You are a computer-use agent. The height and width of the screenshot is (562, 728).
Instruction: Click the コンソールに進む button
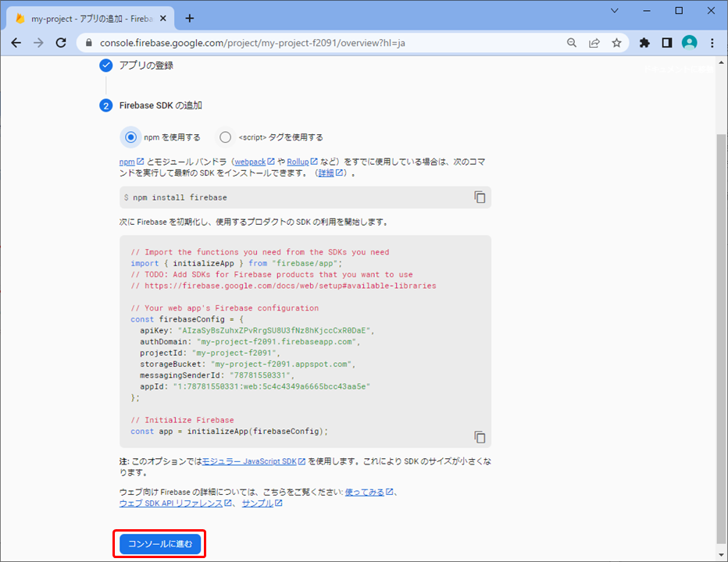click(160, 544)
